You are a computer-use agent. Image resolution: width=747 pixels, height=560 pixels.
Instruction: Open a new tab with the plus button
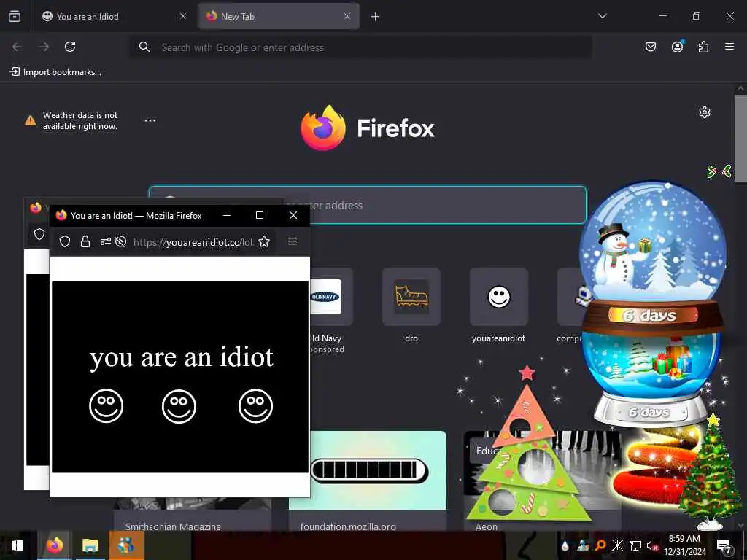pos(376,17)
